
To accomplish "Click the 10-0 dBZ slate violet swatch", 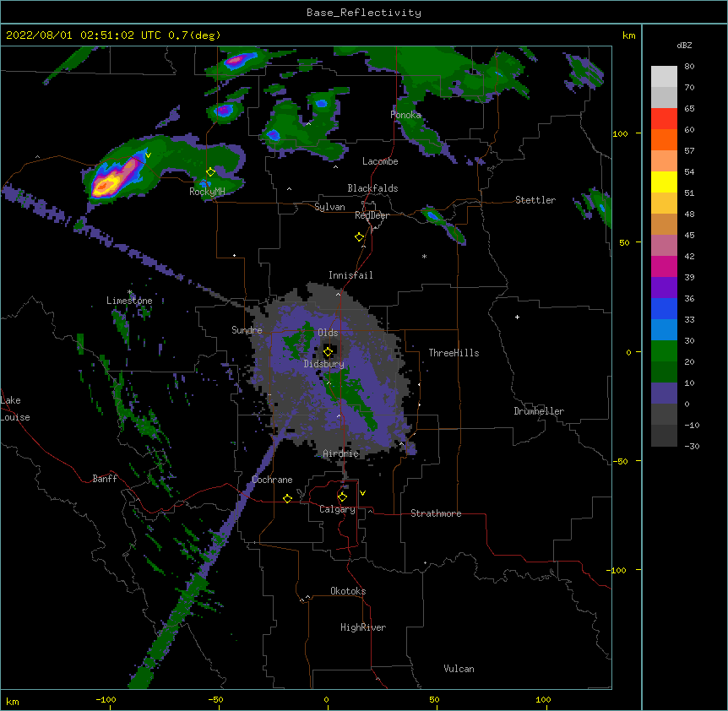I will [664, 393].
